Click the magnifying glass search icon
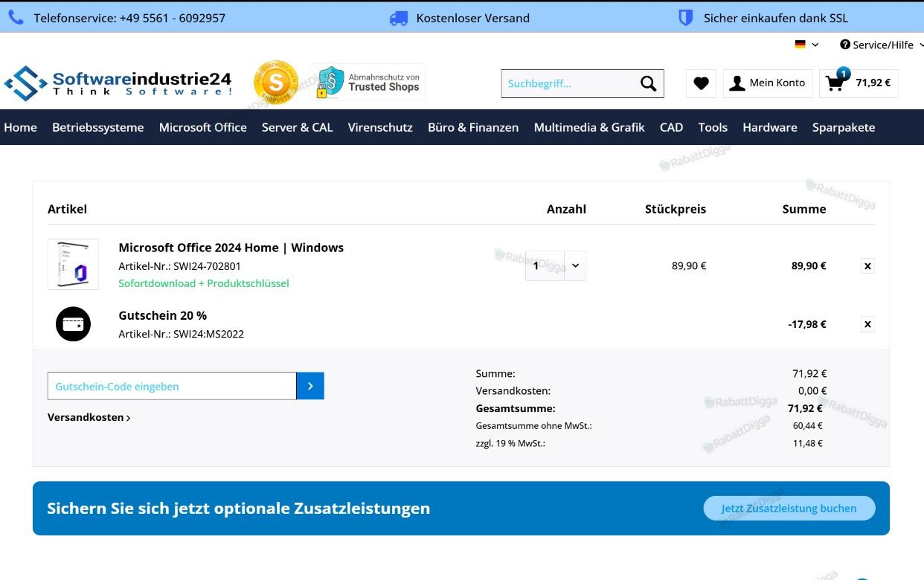Image resolution: width=924 pixels, height=580 pixels. click(649, 83)
